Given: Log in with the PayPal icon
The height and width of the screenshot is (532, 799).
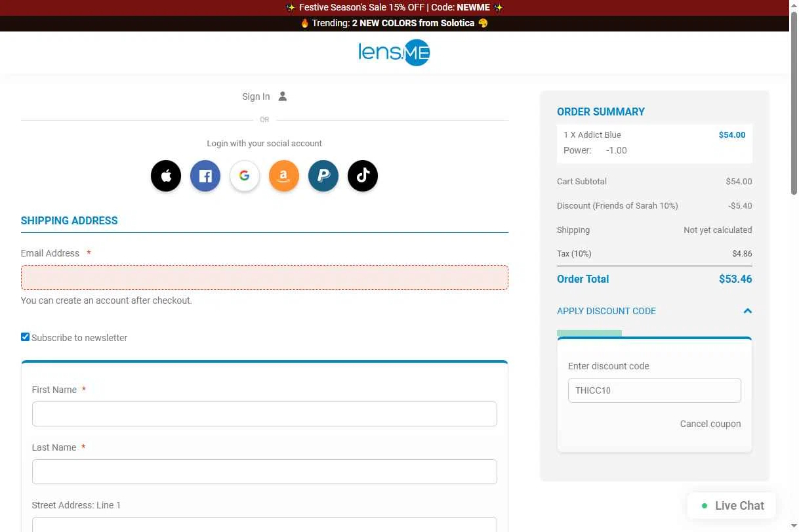Looking at the screenshot, I should (x=323, y=176).
